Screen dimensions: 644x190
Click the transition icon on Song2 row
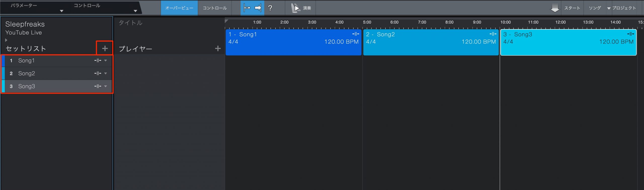98,73
